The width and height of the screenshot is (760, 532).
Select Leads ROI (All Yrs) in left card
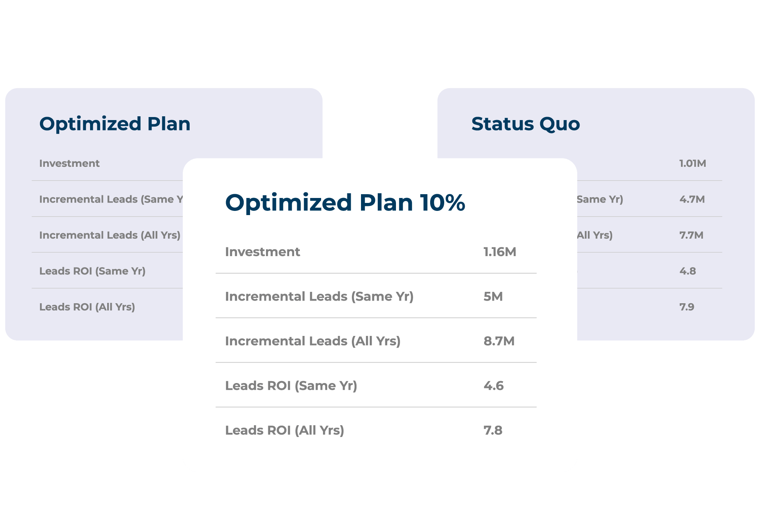(x=87, y=307)
